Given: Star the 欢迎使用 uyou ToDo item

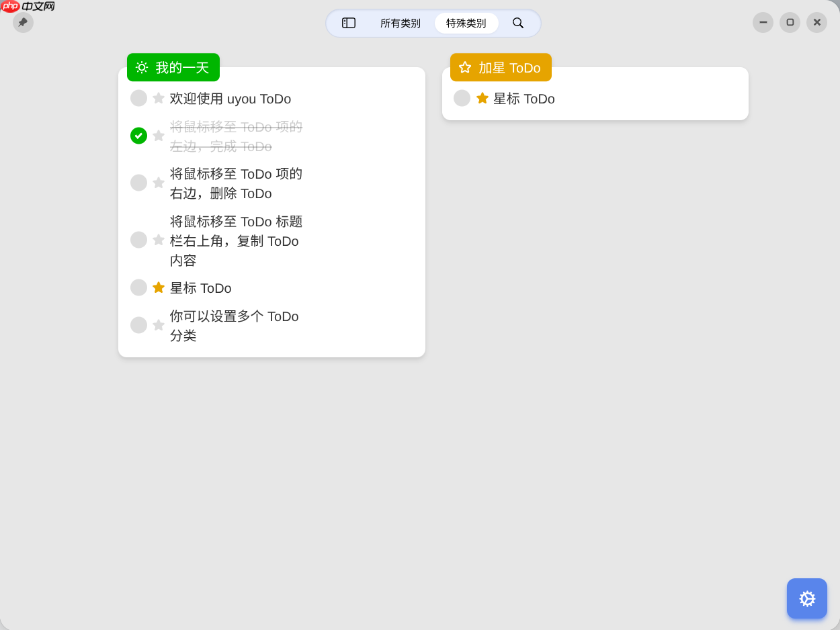Looking at the screenshot, I should (158, 98).
